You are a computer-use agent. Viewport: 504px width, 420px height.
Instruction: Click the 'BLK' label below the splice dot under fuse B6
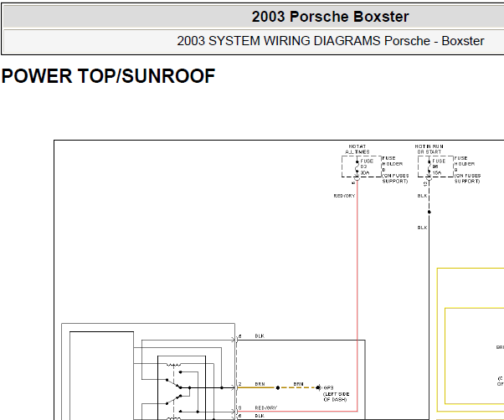[x=422, y=228]
